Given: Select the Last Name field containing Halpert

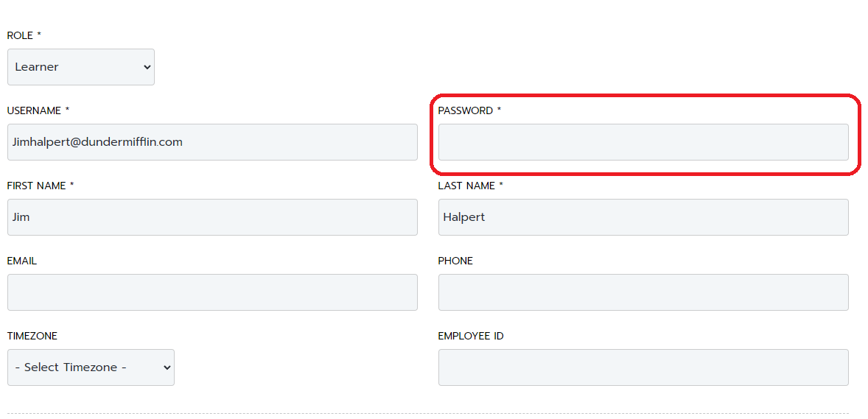Looking at the screenshot, I should click(643, 217).
